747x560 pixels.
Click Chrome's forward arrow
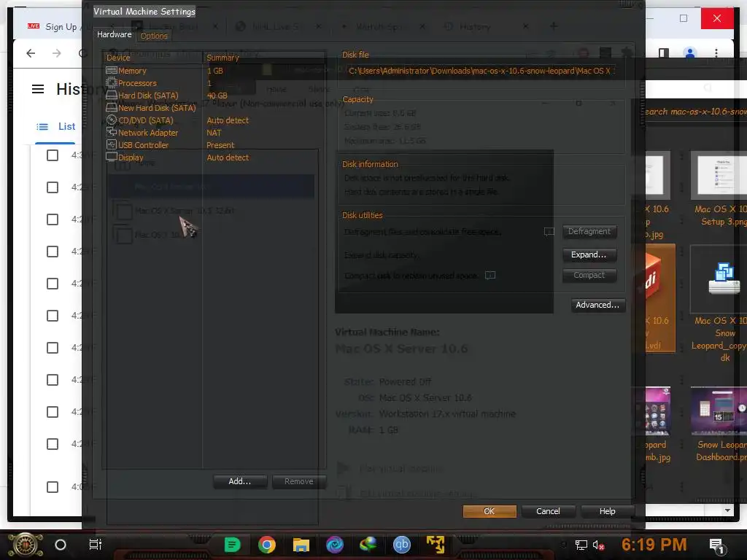tap(57, 52)
